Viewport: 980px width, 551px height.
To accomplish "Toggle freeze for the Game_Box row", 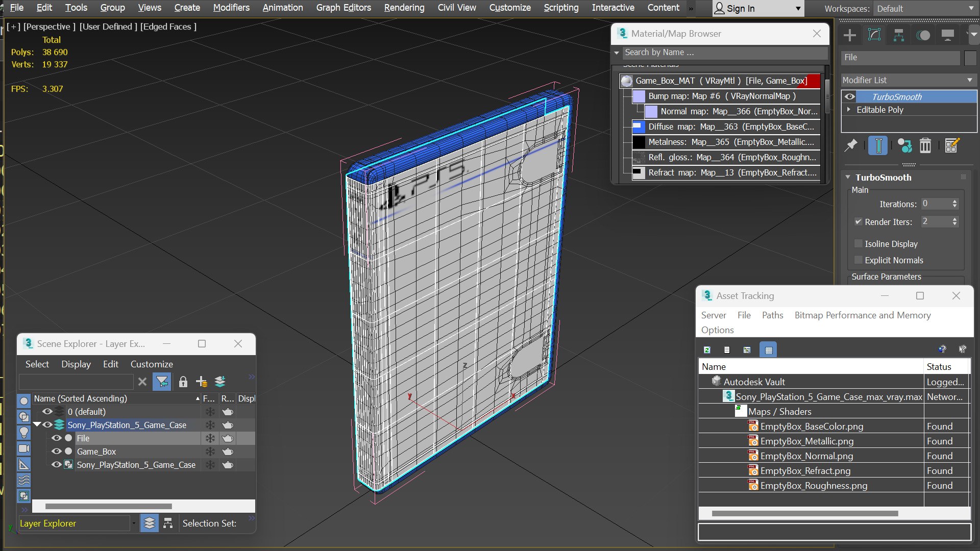I will click(x=210, y=452).
